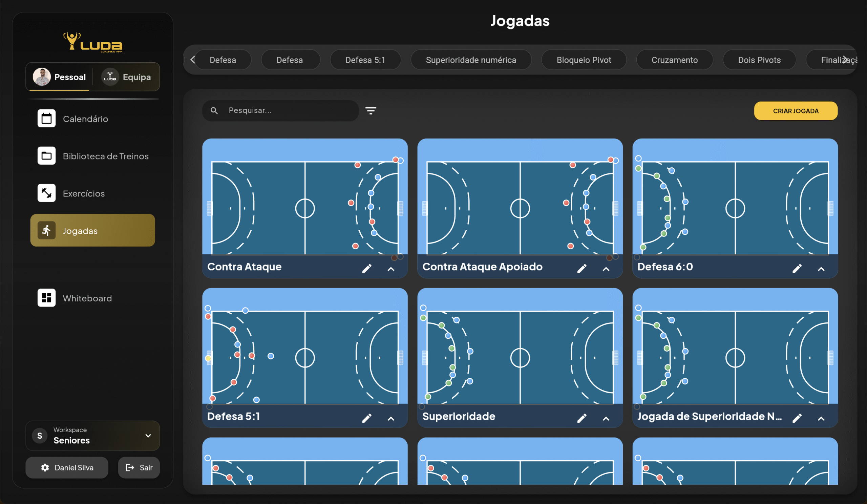Open the Whiteboard section icon

46,298
